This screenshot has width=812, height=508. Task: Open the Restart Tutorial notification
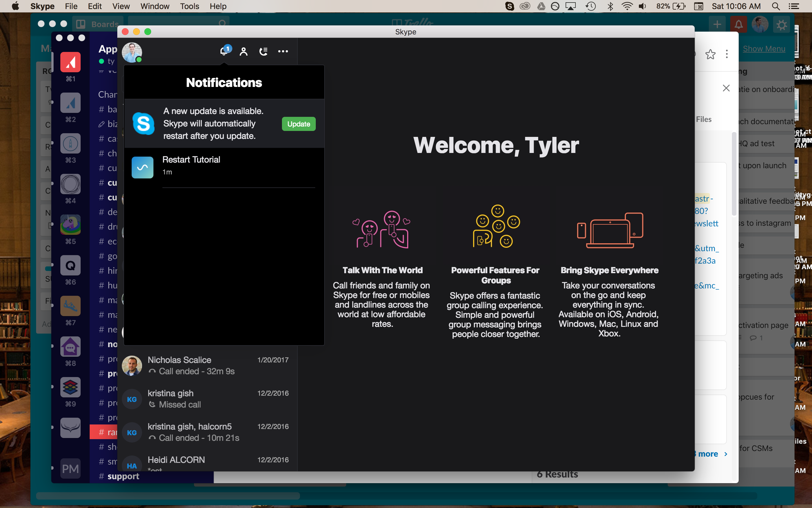point(224,167)
